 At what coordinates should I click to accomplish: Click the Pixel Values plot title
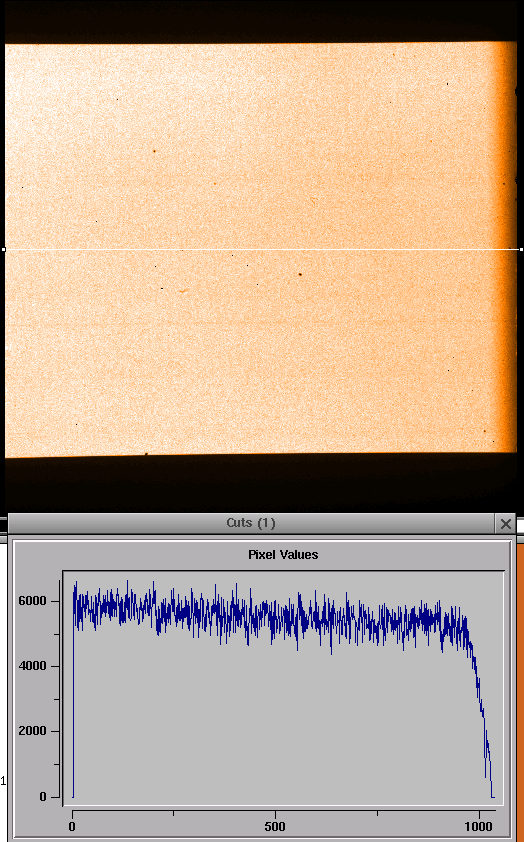283,555
